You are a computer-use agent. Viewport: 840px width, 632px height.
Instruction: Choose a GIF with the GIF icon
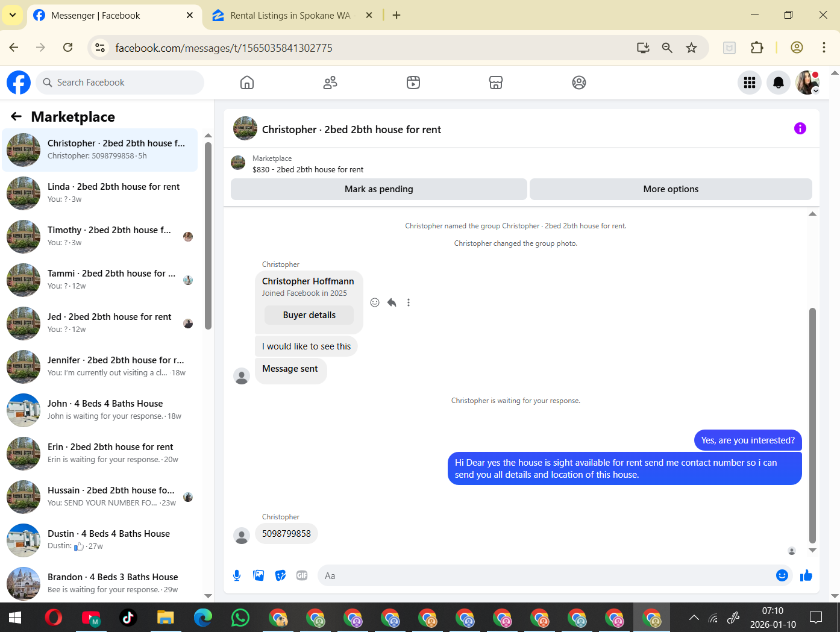tap(302, 575)
